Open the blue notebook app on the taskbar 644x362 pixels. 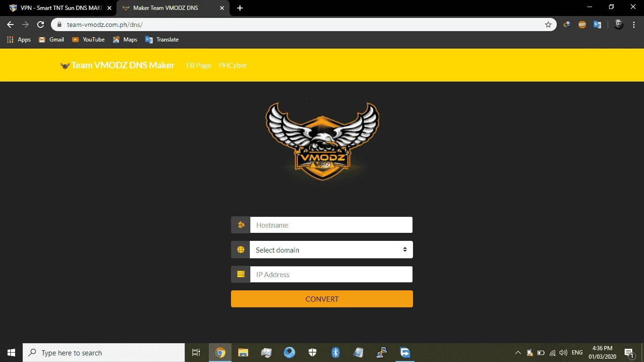[358, 353]
